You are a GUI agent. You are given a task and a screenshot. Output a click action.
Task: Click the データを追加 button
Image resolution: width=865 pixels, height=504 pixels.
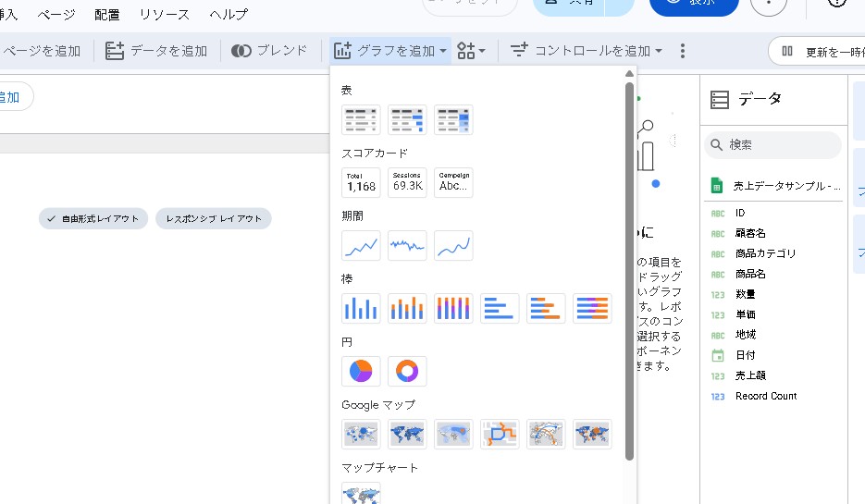click(x=156, y=51)
